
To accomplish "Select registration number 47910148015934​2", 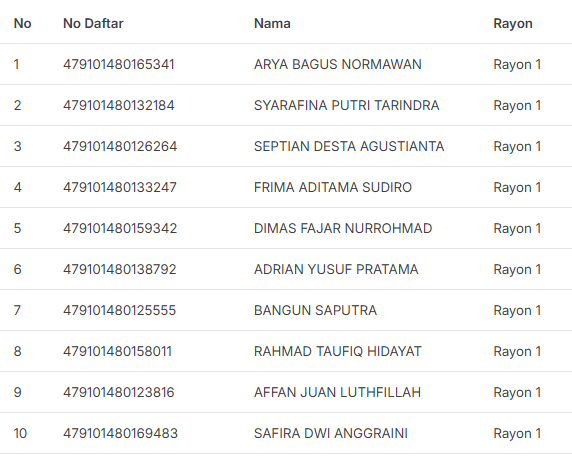I will pos(120,228).
